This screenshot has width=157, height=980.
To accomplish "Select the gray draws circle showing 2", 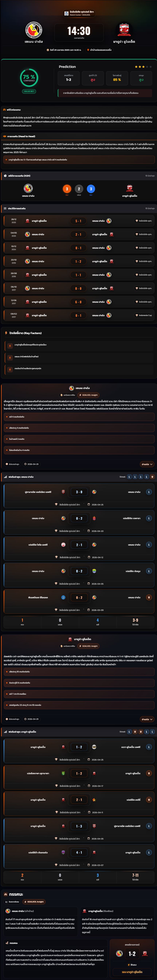I will click(79, 189).
